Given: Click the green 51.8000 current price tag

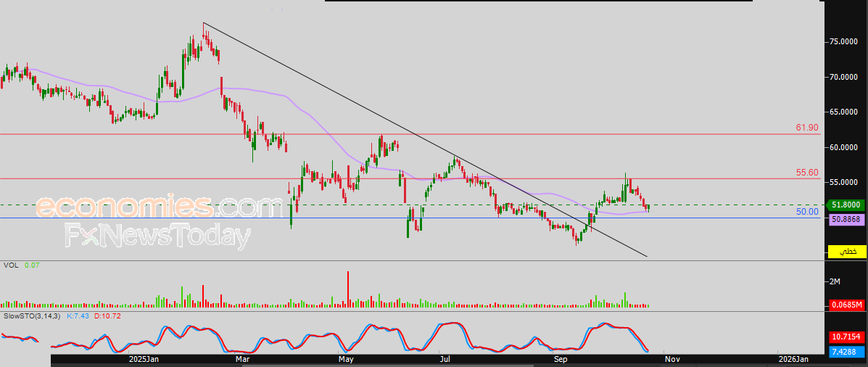Looking at the screenshot, I should coord(846,205).
